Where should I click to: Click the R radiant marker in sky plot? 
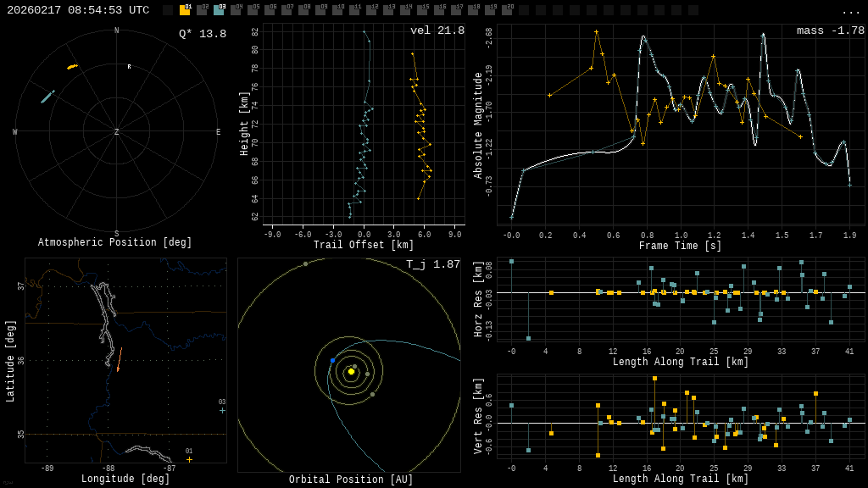[x=130, y=66]
